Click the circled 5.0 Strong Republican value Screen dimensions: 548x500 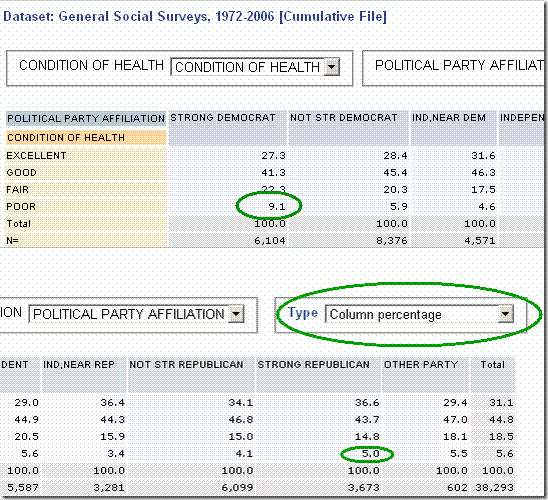[370, 454]
